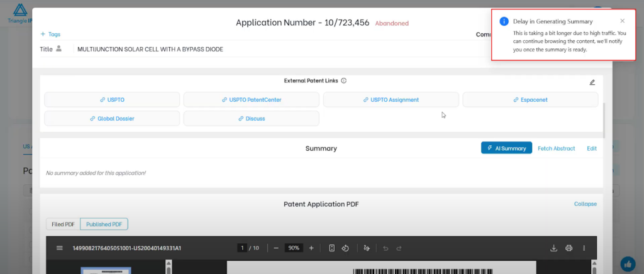Click the PDF page number field
This screenshot has width=644, height=274.
coord(242,248)
